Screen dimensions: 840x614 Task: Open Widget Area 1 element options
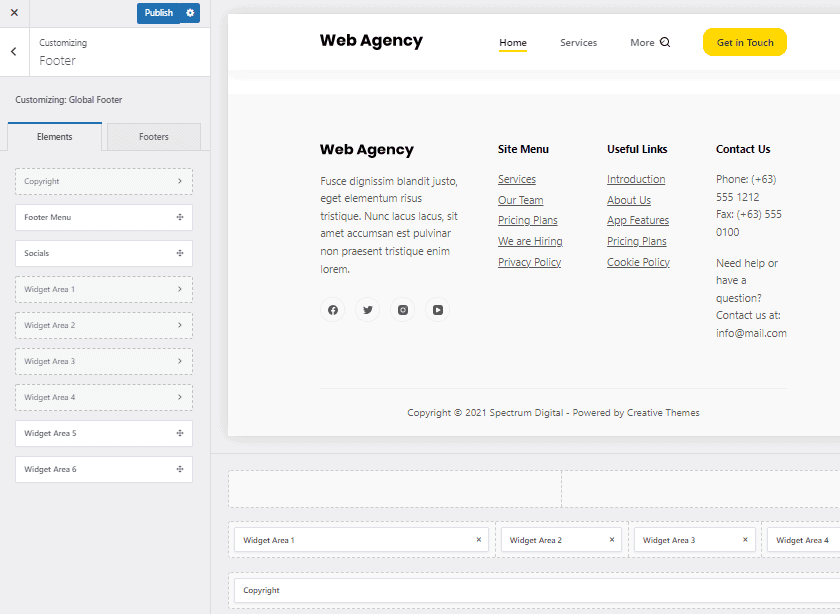(x=179, y=289)
